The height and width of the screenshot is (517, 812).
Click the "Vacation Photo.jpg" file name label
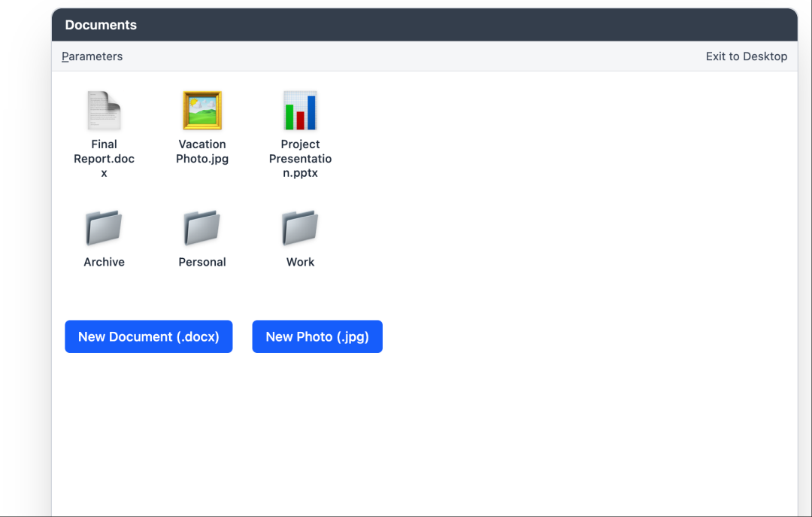coord(202,151)
